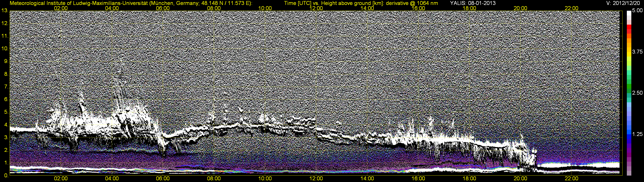Image resolution: width=644 pixels, height=182 pixels.
Task: Select 10:00 on the top time axis
Action: 265,8
